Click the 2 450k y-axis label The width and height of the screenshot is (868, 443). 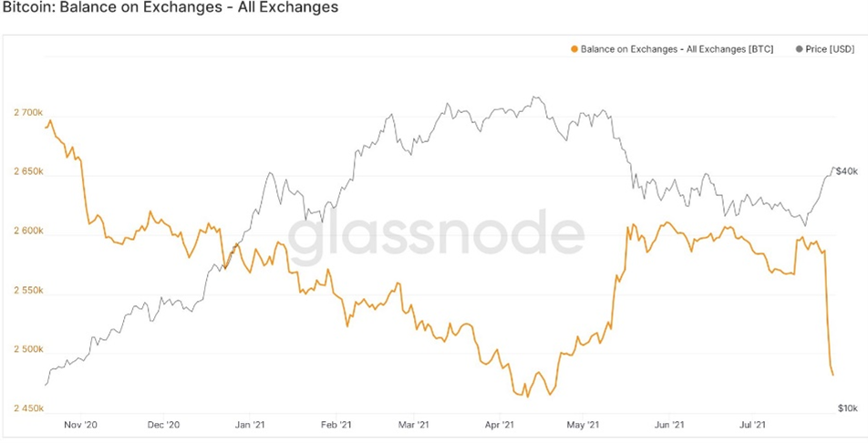click(x=29, y=408)
